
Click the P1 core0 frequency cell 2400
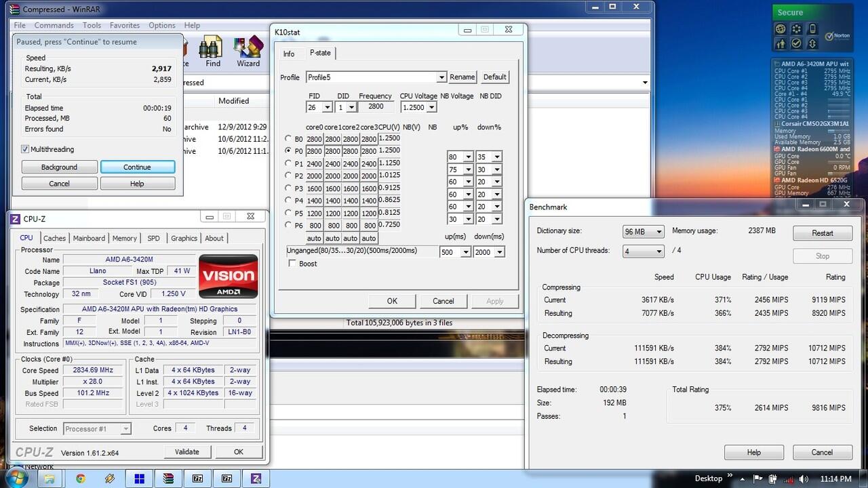(x=315, y=163)
